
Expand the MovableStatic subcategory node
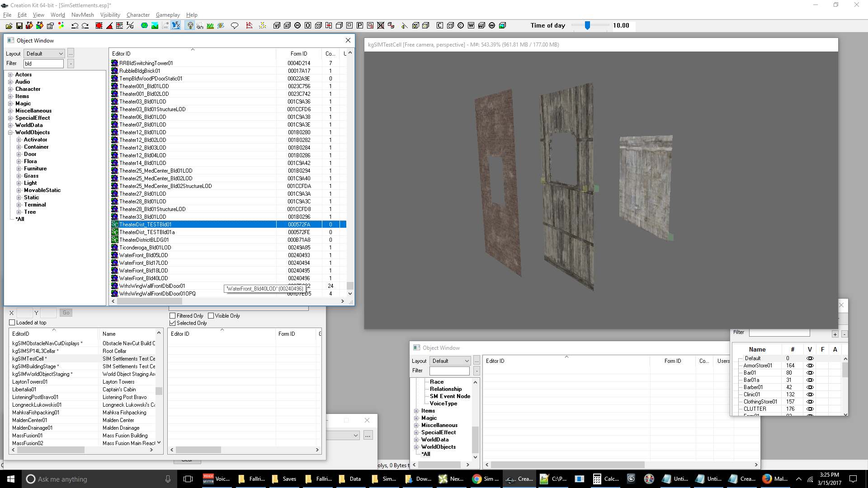19,190
